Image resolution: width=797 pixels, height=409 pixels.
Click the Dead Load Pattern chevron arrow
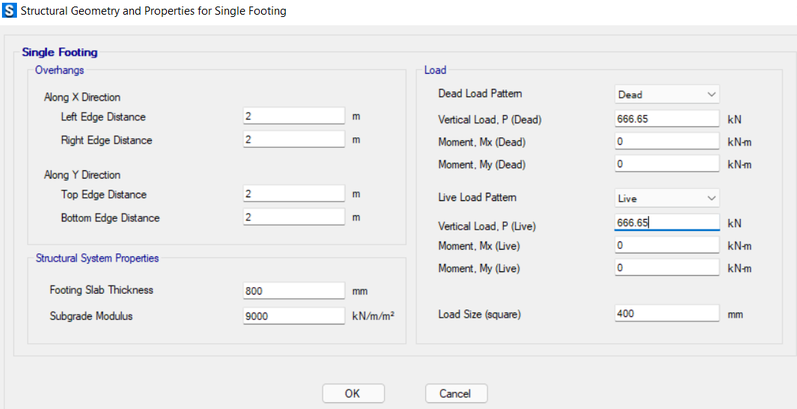pos(711,95)
